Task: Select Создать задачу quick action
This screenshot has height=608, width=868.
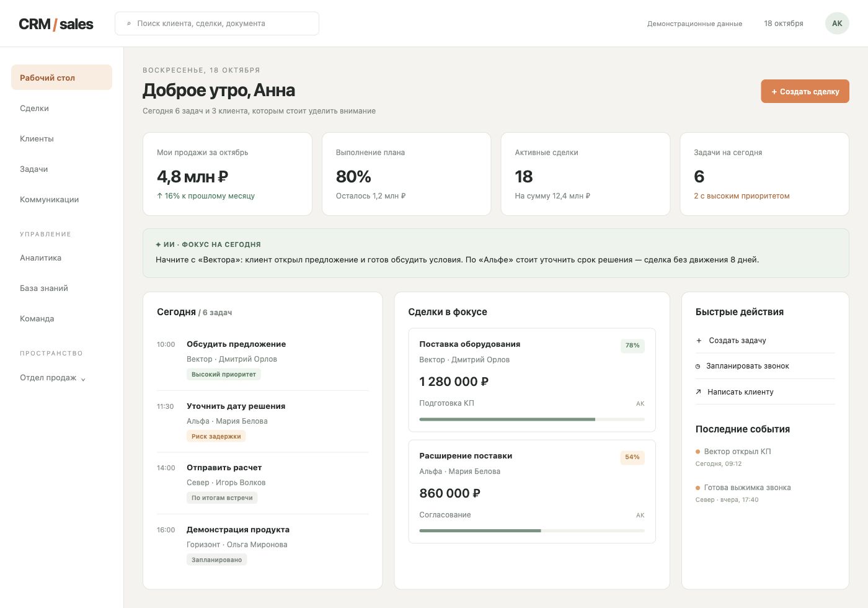Action: (765, 341)
